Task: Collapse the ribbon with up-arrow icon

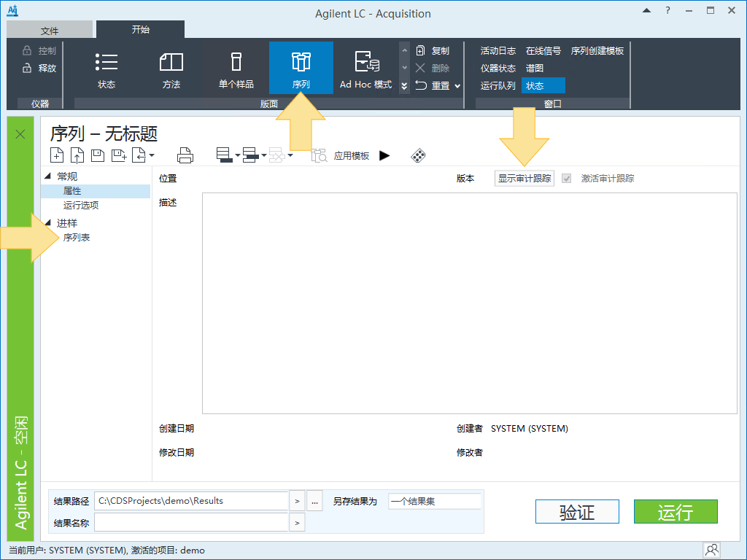Action: (x=646, y=10)
